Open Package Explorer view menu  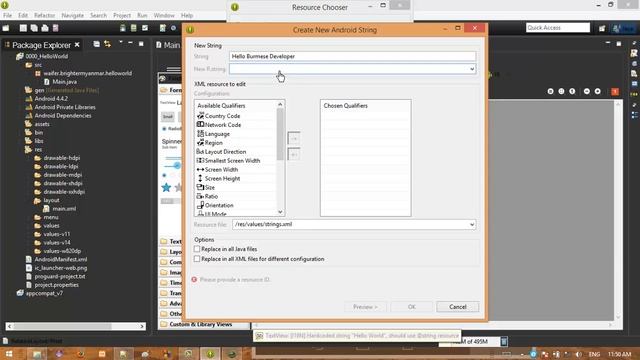click(x=121, y=42)
